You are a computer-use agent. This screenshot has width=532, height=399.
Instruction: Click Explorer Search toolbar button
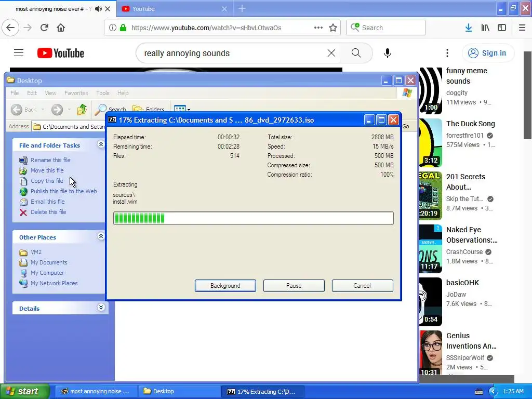pyautogui.click(x=110, y=109)
